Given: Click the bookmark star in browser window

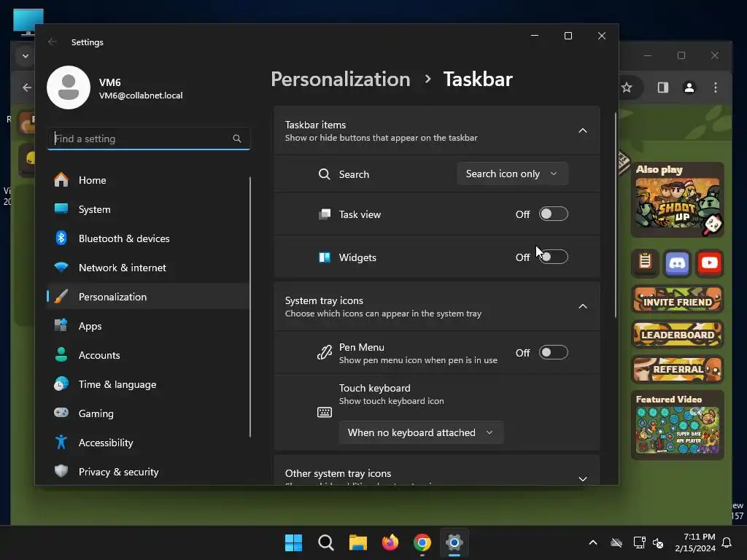Looking at the screenshot, I should pyautogui.click(x=627, y=87).
